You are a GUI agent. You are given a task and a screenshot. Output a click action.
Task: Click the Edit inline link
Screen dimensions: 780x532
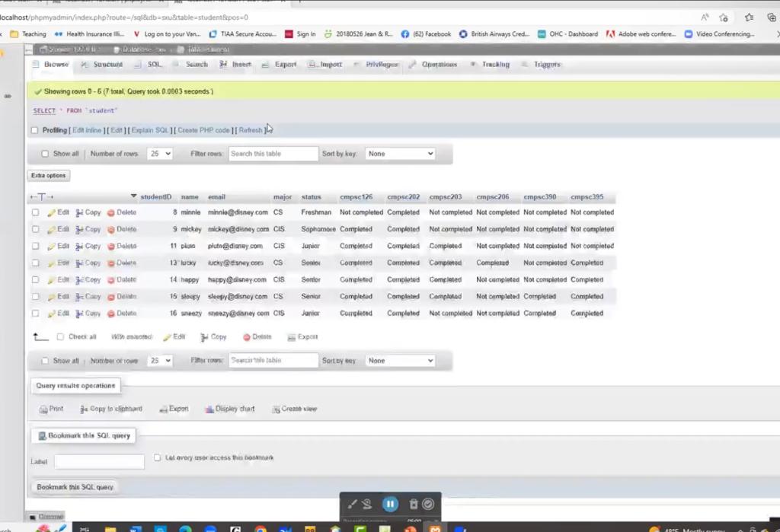click(x=87, y=130)
